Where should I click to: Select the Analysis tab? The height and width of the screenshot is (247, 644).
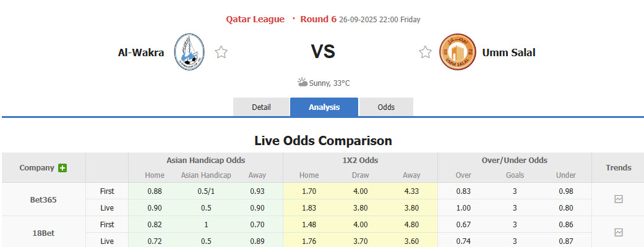click(324, 107)
